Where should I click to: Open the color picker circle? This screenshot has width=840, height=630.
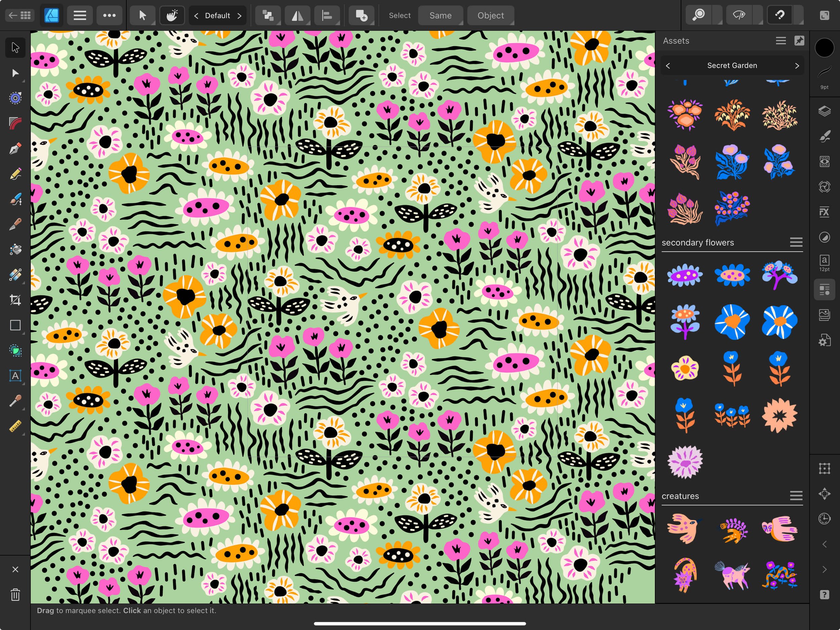click(x=825, y=47)
